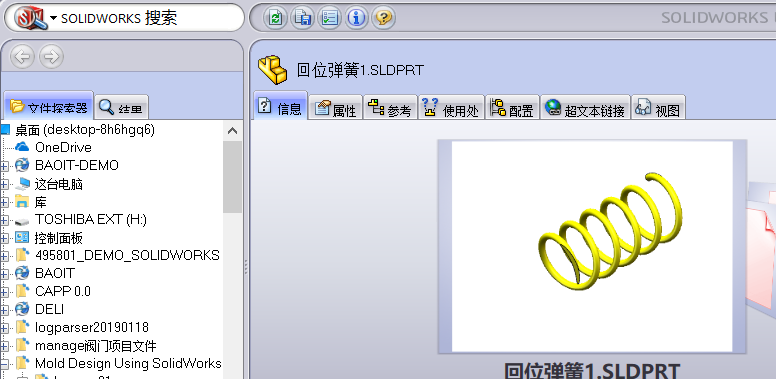This screenshot has height=379, width=776.
Task: Click the 桌面 desktop root icon
Action: pyautogui.click(x=5, y=130)
